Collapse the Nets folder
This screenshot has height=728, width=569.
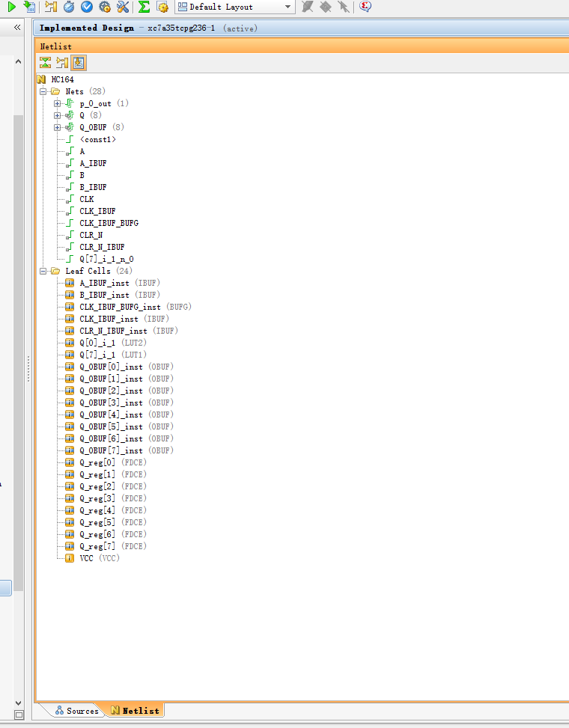pos(43,91)
